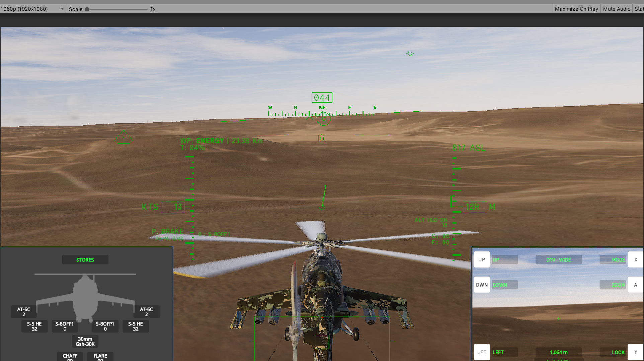Select the CHAFF countermeasure dispenser

[x=70, y=356]
